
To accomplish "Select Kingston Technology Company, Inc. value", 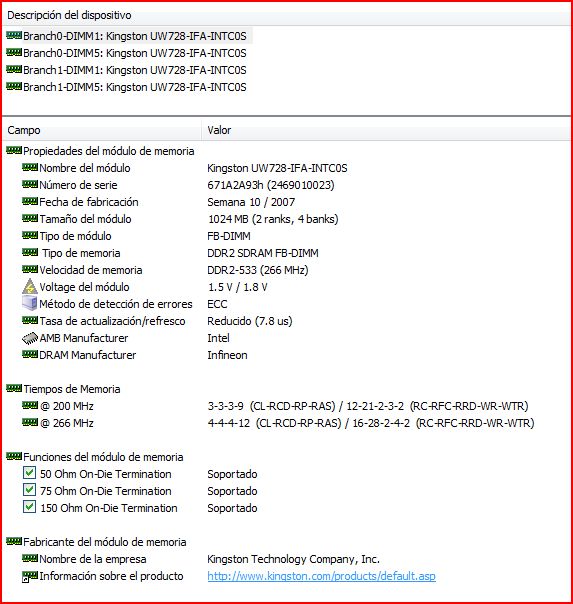I will click(x=293, y=559).
